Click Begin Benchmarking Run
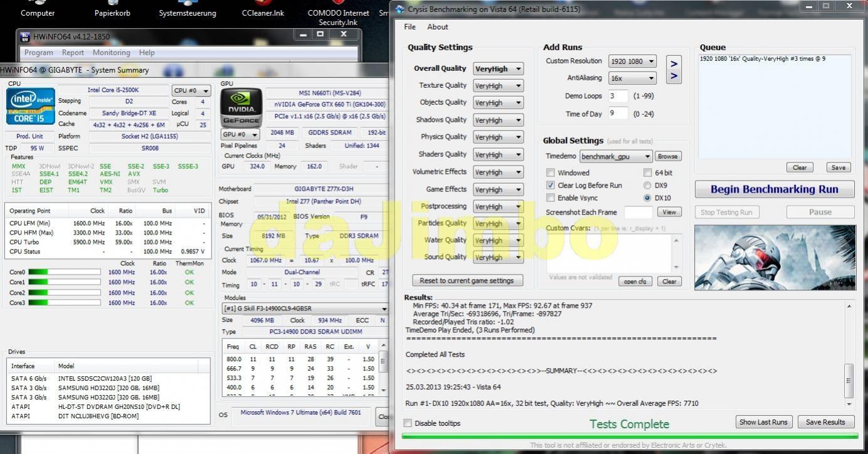This screenshot has width=868, height=454. 775,189
